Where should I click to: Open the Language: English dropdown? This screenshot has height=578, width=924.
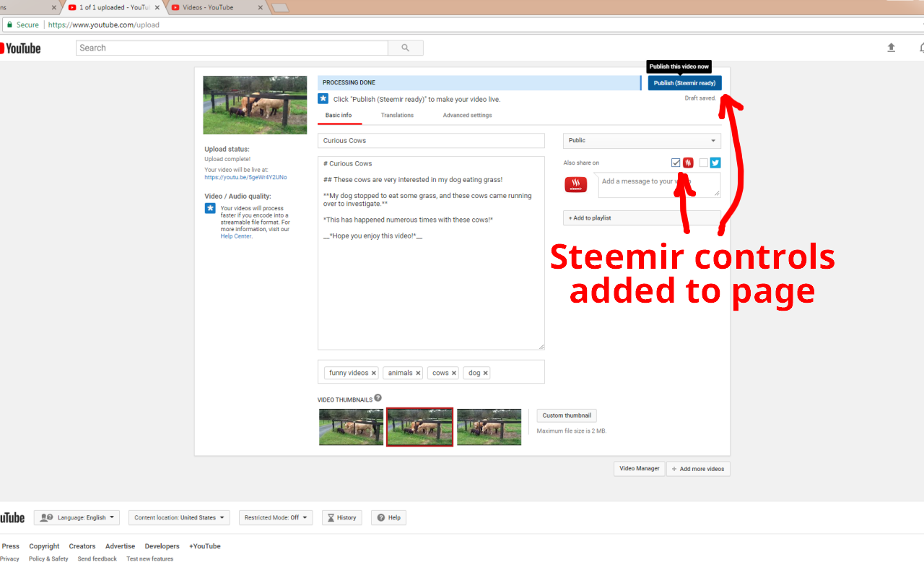pos(77,517)
